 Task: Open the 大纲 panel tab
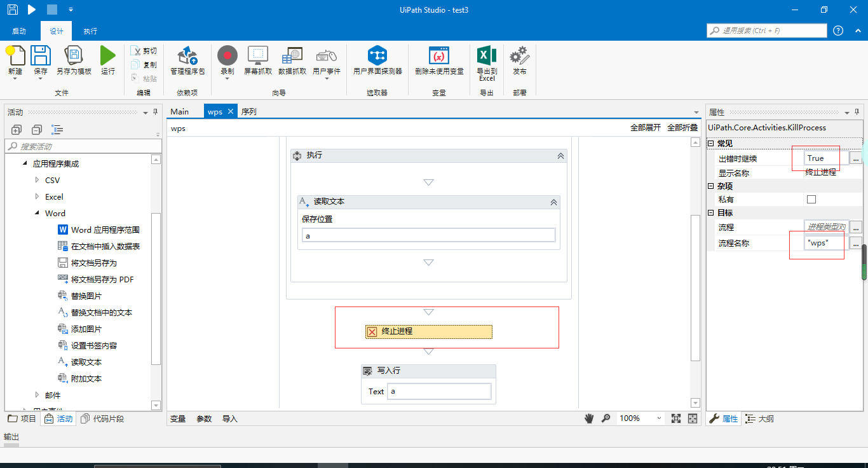(760, 418)
